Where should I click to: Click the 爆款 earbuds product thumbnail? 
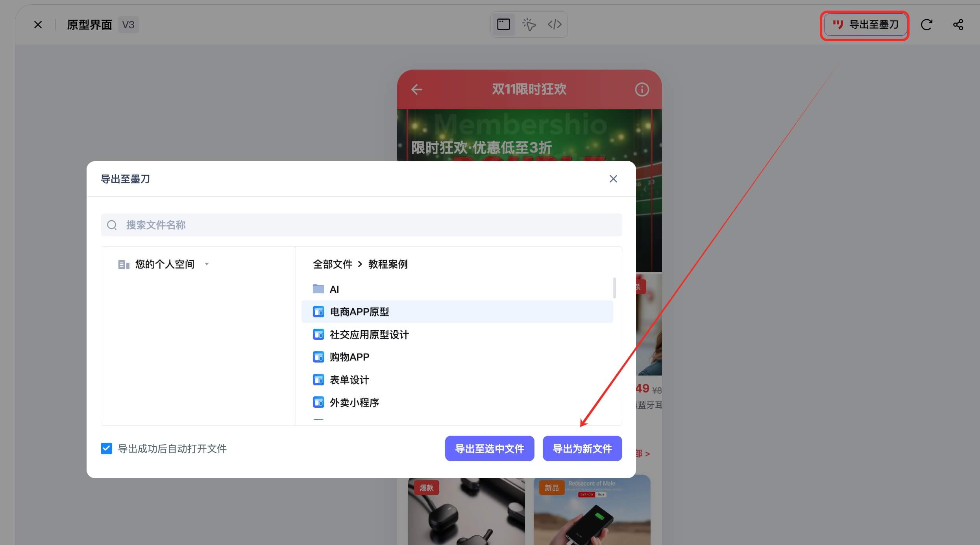point(466,511)
